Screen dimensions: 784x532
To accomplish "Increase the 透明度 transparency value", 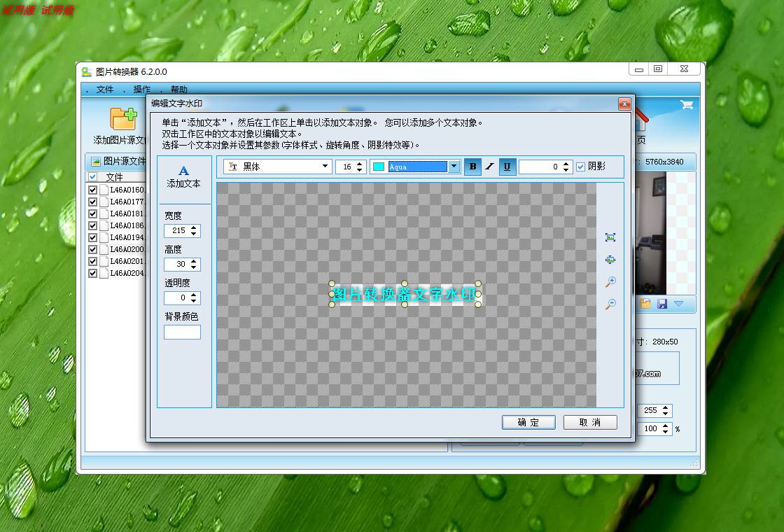I will [193, 295].
